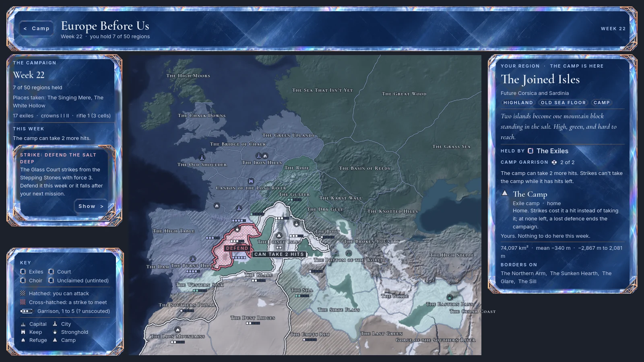Screen dimensions: 644x362
Task: Select The High Moors region label
Action: [188, 76]
